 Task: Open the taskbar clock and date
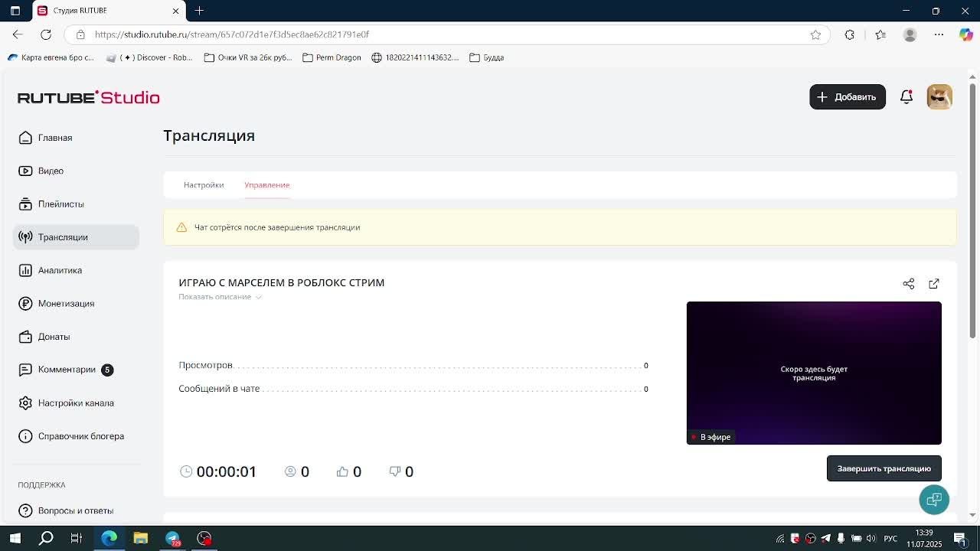point(924,539)
